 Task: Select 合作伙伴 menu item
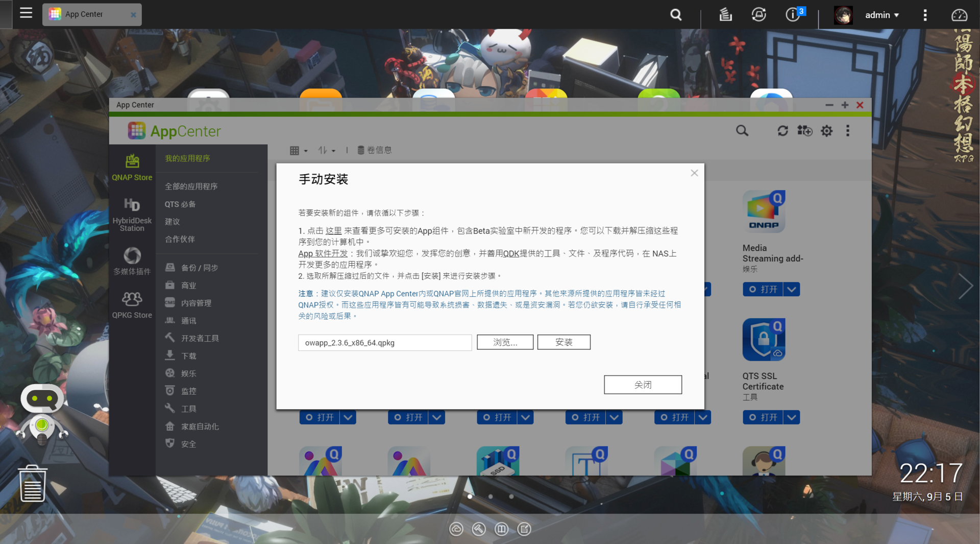point(180,239)
